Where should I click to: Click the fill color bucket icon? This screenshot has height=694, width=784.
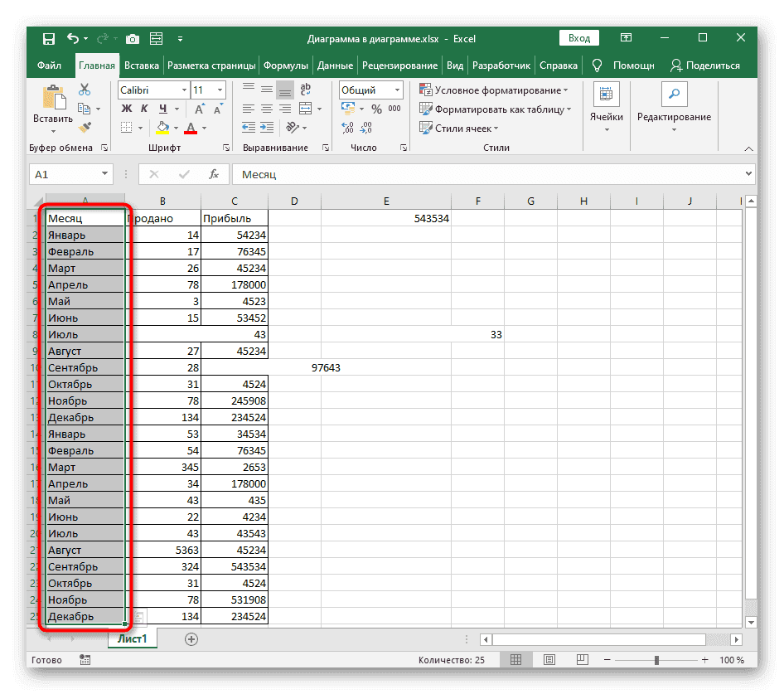click(162, 128)
